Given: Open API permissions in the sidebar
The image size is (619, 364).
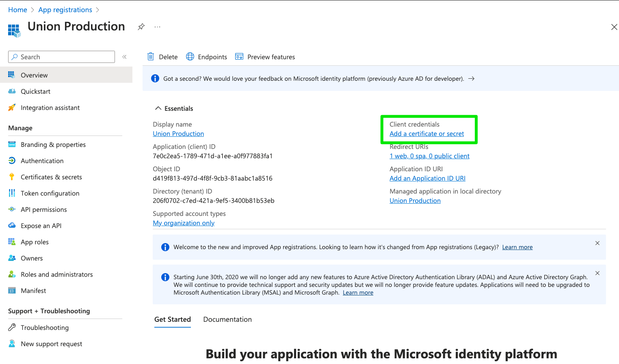Looking at the screenshot, I should [x=44, y=209].
